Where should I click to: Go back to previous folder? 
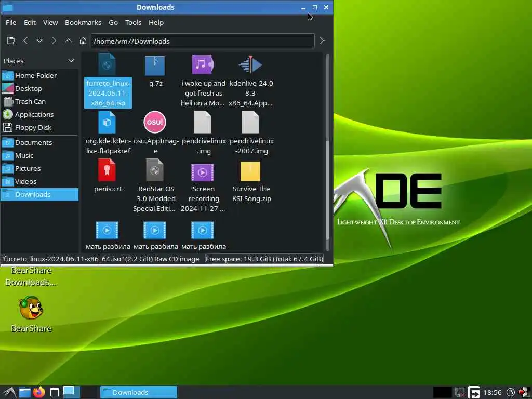25,41
